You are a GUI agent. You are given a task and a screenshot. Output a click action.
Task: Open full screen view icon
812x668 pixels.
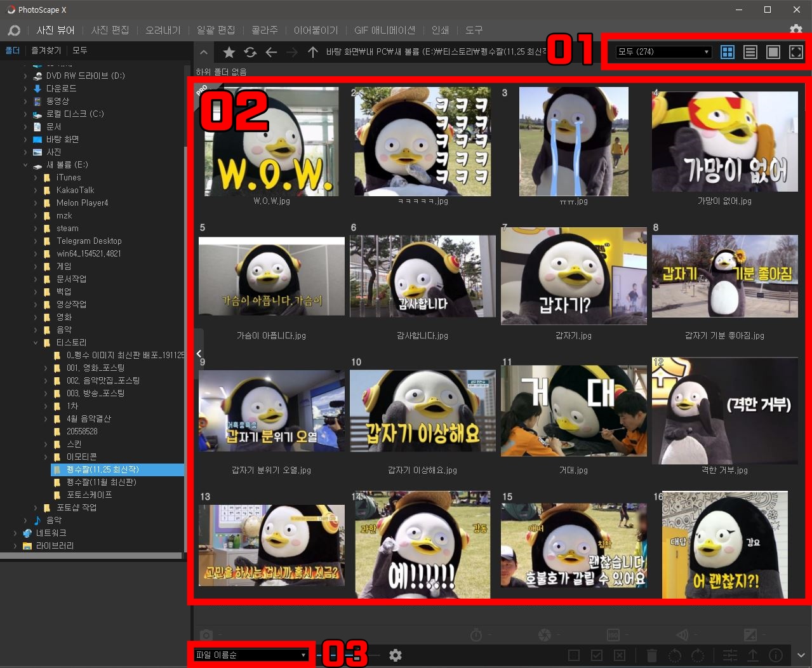796,52
